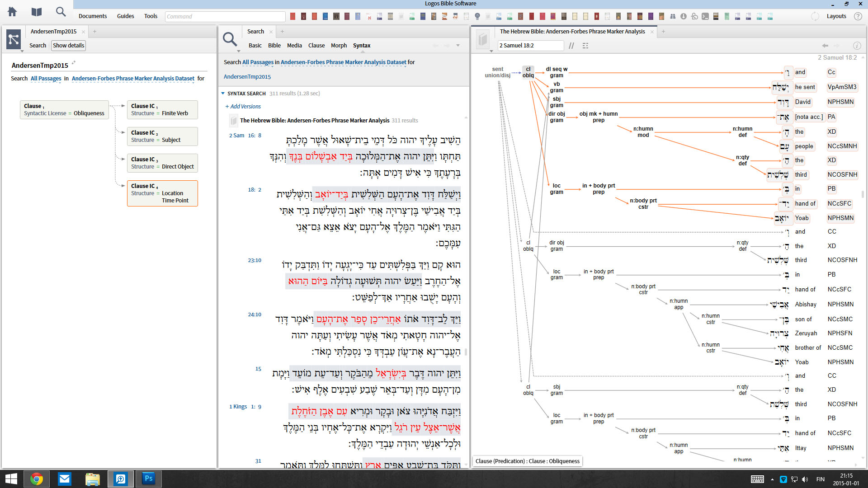Image resolution: width=868 pixels, height=488 pixels.
Task: Click the pencil icon beside AndersenTmp2015 title
Action: (73, 63)
